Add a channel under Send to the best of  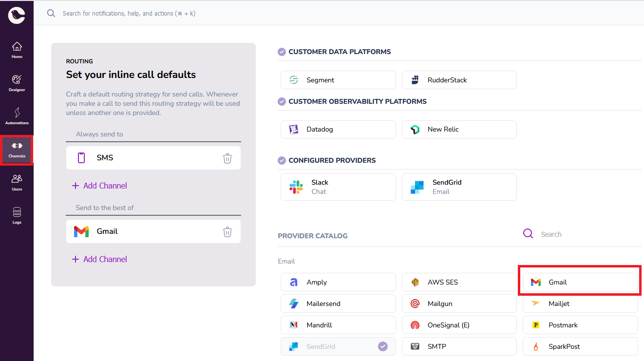coord(99,259)
